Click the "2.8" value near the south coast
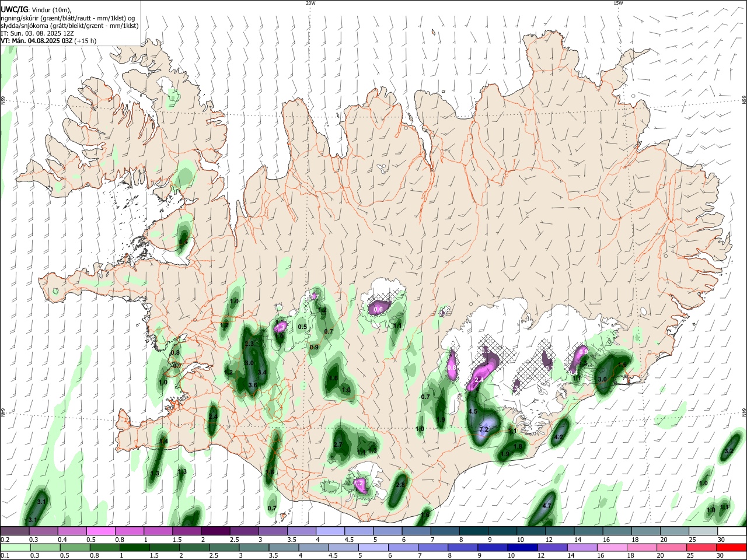The width and height of the screenshot is (747, 560). tap(400, 485)
